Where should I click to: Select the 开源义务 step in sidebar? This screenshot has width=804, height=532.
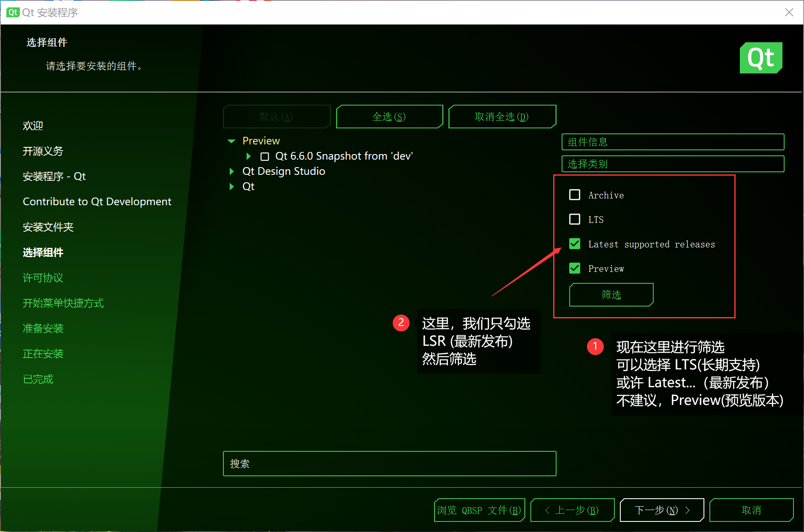43,151
